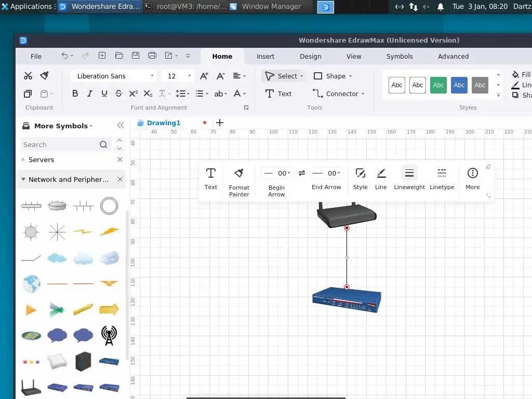Select the black server tower symbol
Screen dimensions: 532x399
[83, 362]
